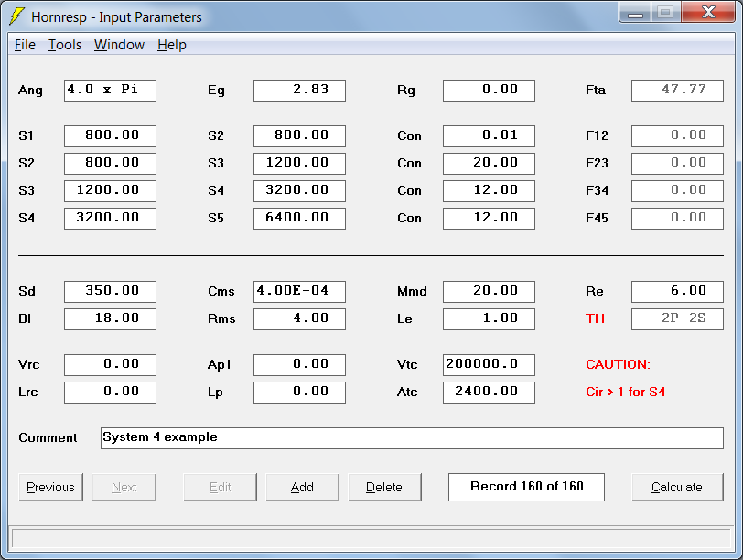This screenshot has width=743, height=560.
Task: Minimize the Hornresp window
Action: click(x=635, y=13)
